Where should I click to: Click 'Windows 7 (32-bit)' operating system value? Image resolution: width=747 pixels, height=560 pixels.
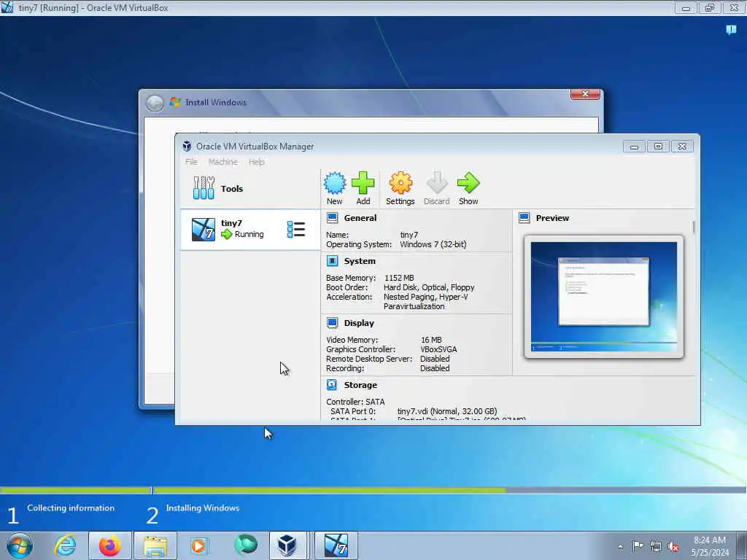[x=433, y=244]
